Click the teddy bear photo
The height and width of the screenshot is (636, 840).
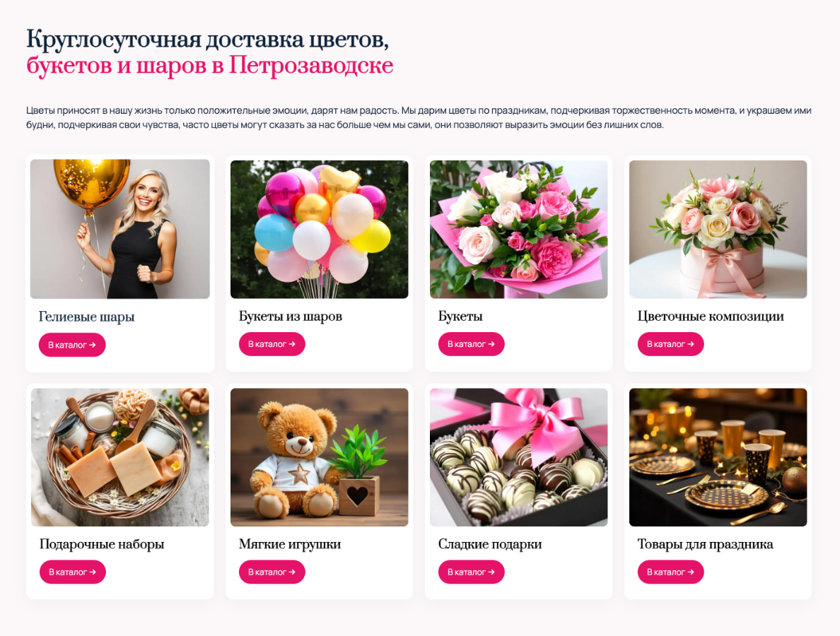click(x=320, y=457)
